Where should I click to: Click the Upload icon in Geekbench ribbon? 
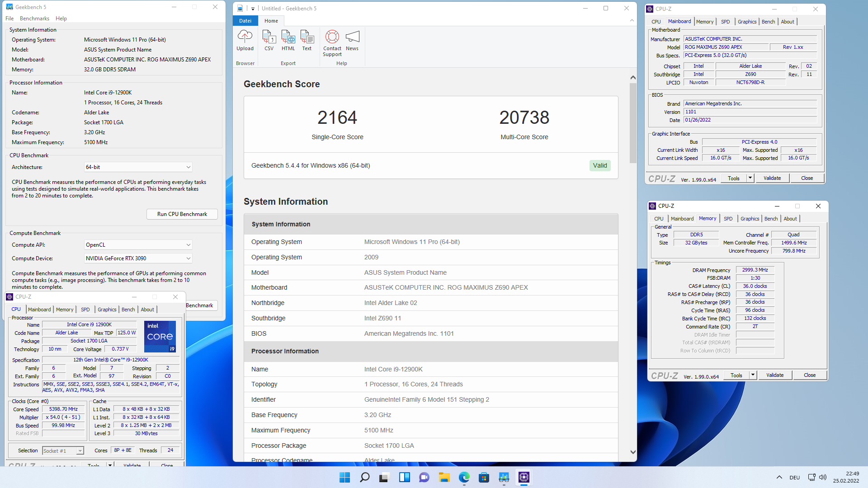tap(245, 40)
